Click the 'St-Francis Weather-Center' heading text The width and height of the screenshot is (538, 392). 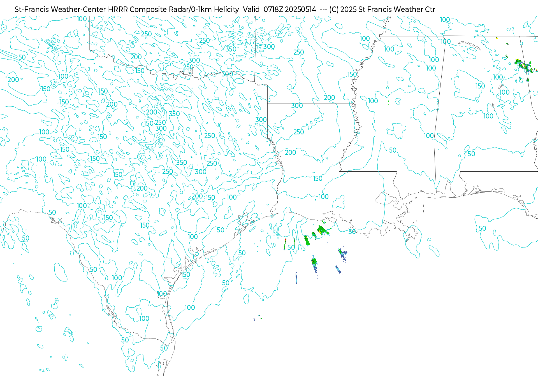pos(60,10)
